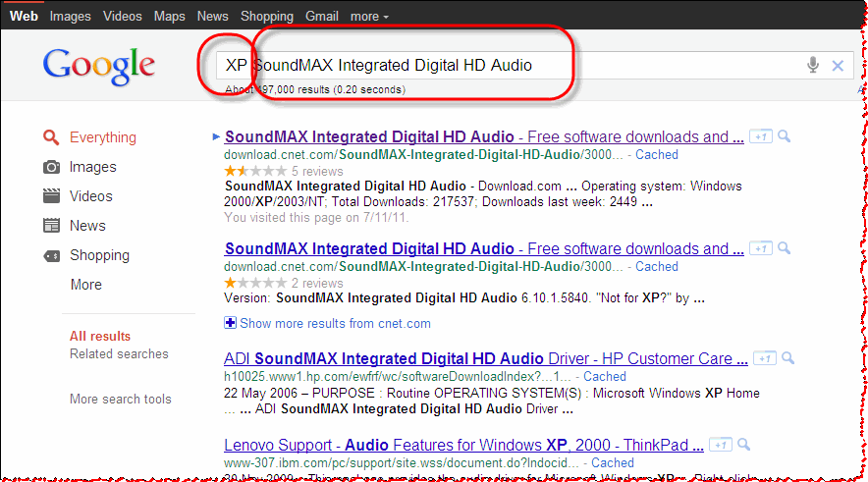Click the microphone voice search icon

[x=813, y=65]
